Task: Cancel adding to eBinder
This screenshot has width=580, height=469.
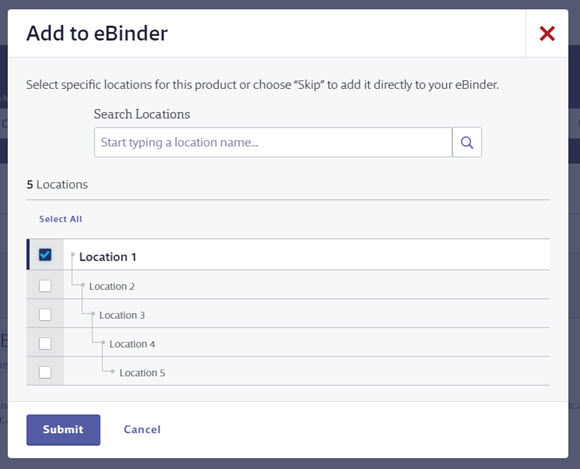Action: [x=142, y=429]
